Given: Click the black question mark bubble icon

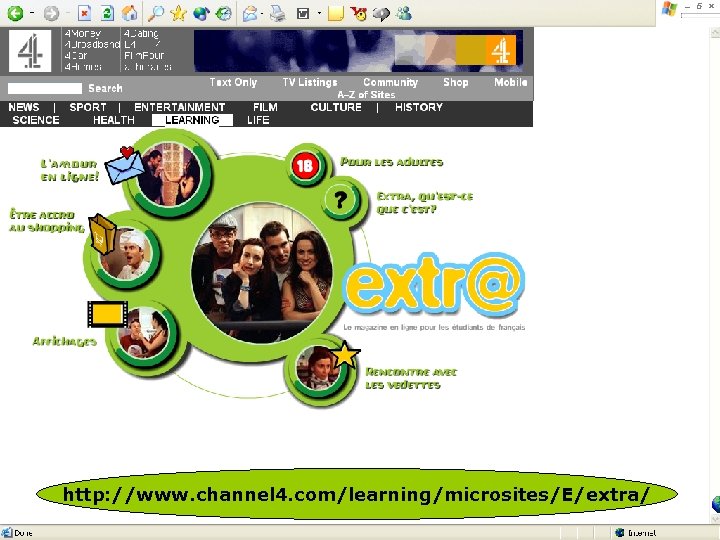Looking at the screenshot, I should point(340,200).
